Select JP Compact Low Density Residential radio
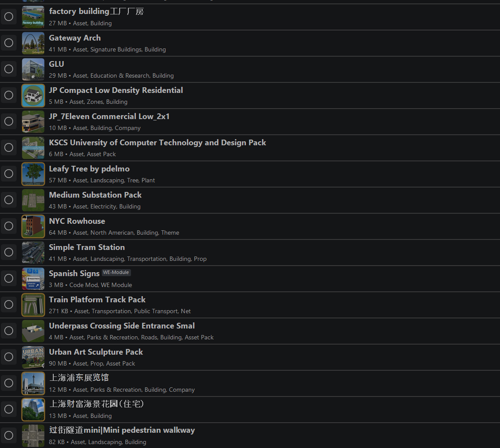This screenshot has height=448, width=500. coord(9,95)
